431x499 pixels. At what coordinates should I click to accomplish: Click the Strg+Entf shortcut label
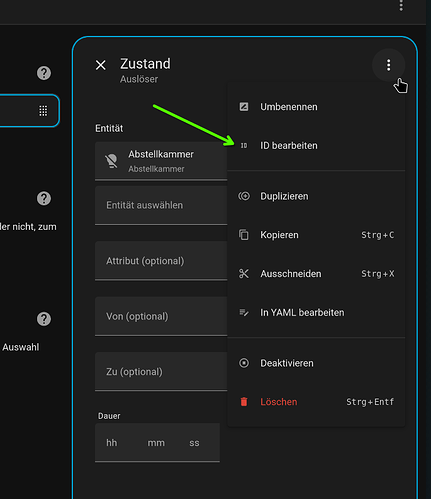[x=370, y=402]
